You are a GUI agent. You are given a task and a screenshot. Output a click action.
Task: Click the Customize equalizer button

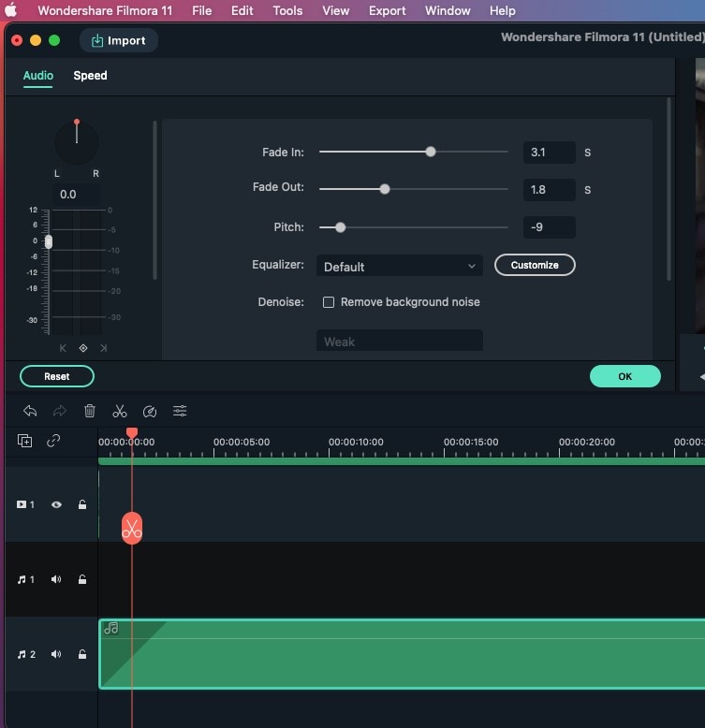tap(535, 265)
